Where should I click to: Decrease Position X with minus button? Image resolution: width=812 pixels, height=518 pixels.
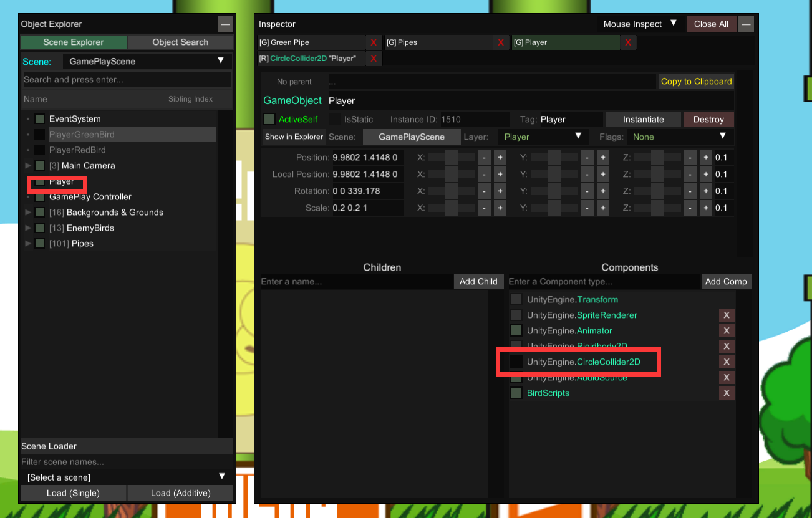pyautogui.click(x=485, y=158)
